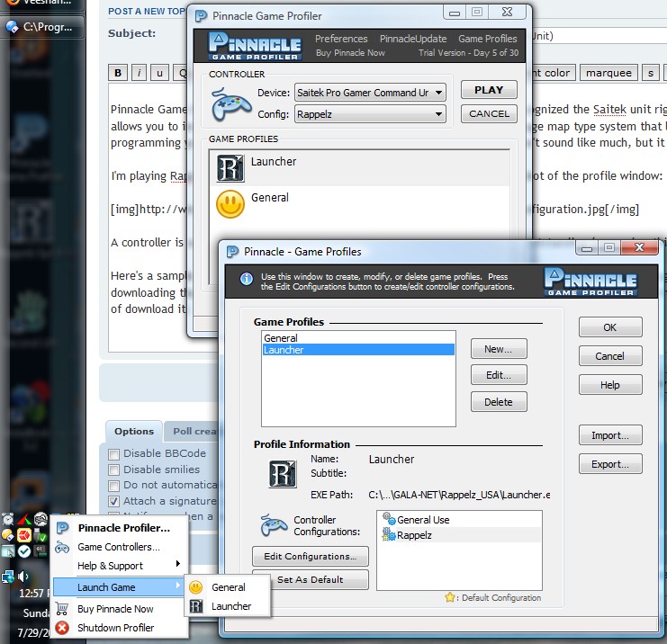Click the Rappelz icon in Profile Information

point(283,474)
